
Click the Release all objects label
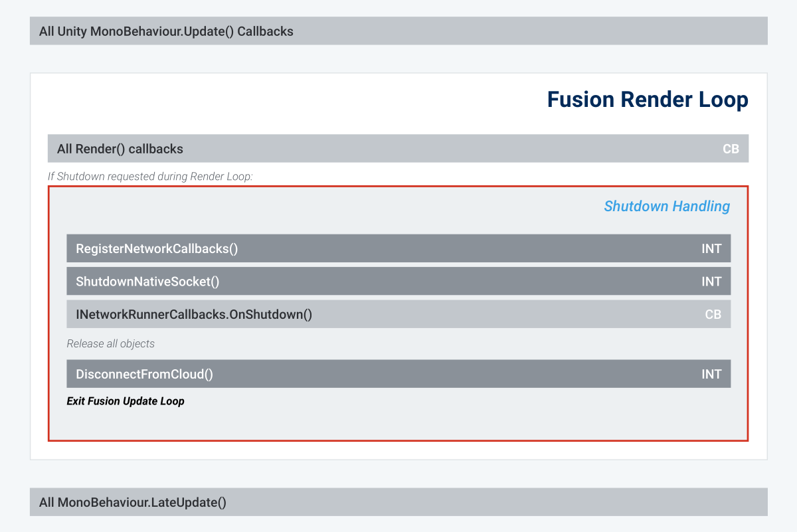(110, 343)
